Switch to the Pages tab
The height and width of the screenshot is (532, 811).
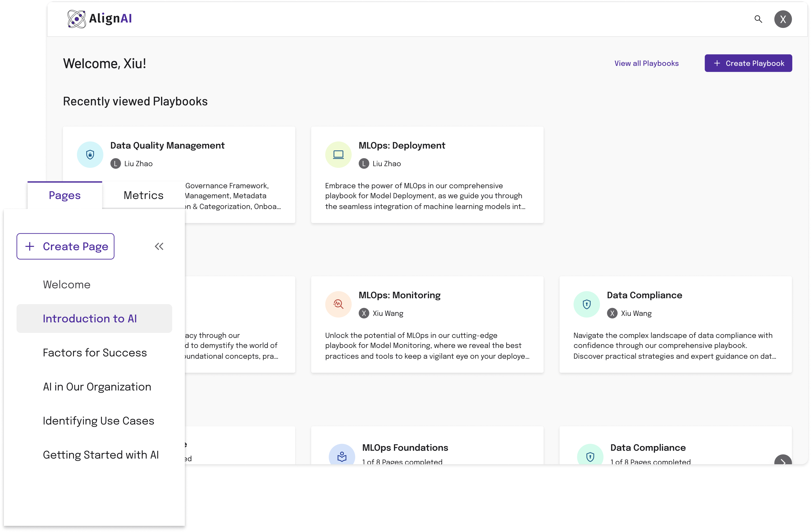tap(65, 195)
